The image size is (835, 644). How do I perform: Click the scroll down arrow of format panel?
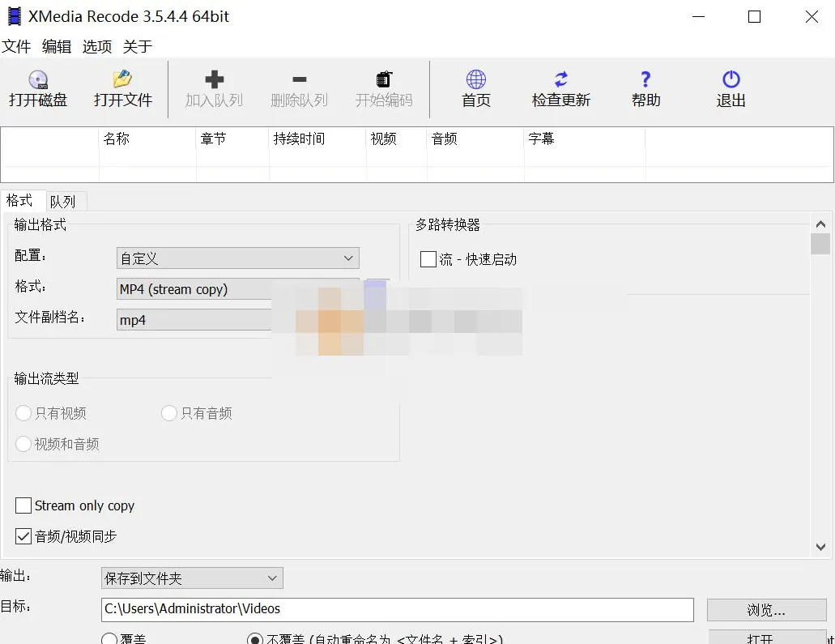tap(820, 547)
